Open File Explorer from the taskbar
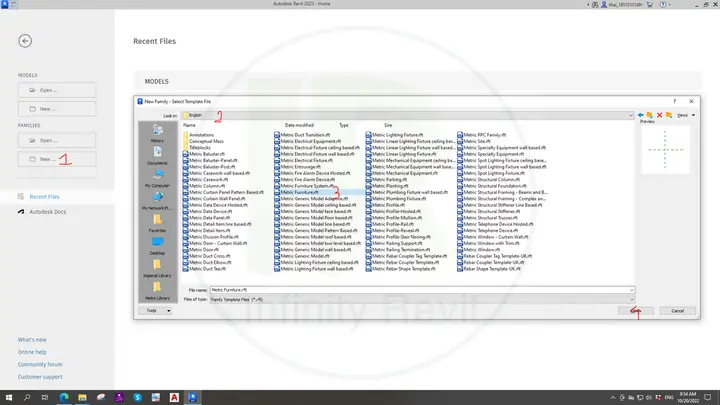This screenshot has height=405, width=720. point(82,397)
